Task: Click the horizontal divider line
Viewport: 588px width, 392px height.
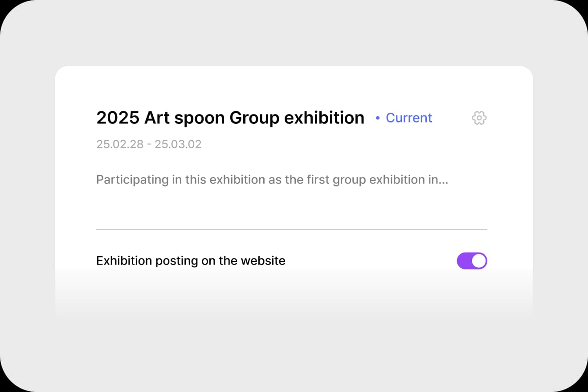Action: point(291,230)
